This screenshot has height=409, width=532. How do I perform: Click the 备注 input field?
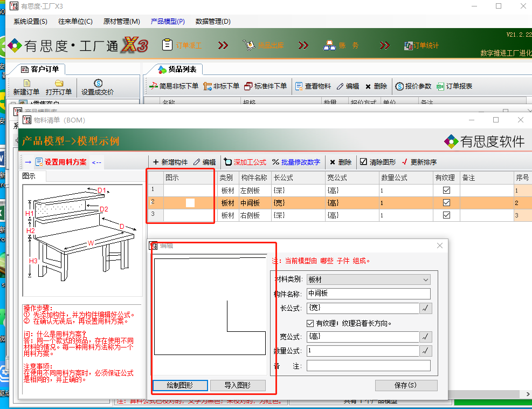[x=369, y=365]
